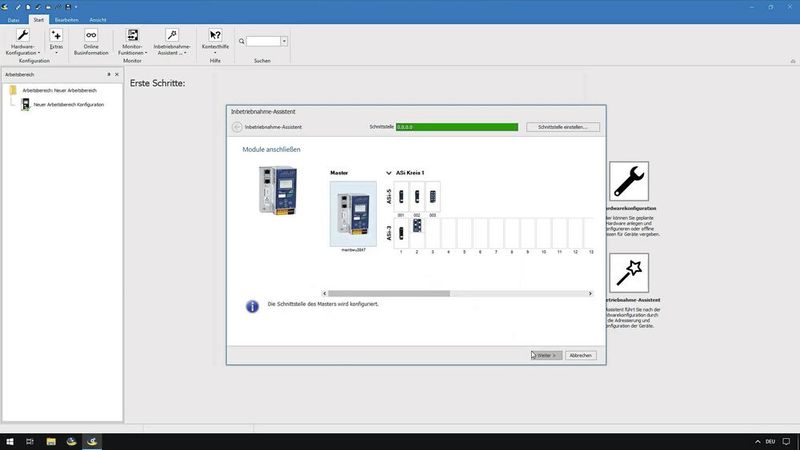Viewport: 800px width, 450px height.
Task: Select tree item Neuer Arbeitsbereich Konfiguration
Action: pos(69,105)
